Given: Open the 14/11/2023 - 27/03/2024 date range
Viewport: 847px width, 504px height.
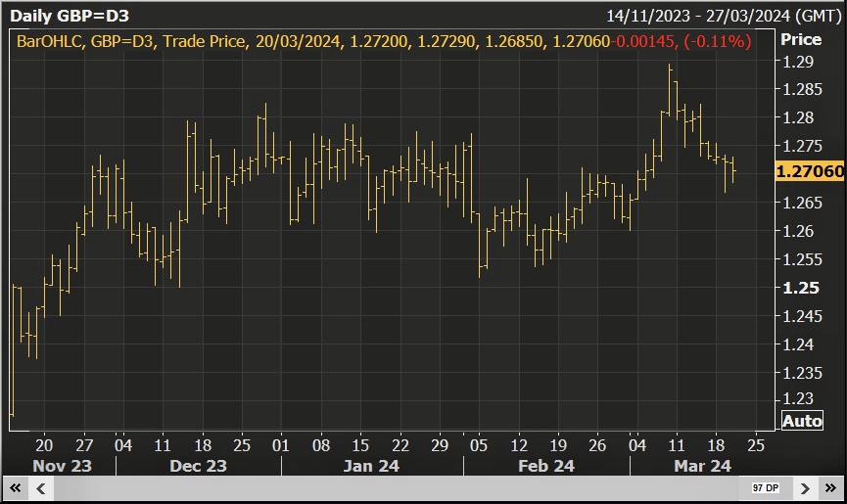Looking at the screenshot, I should click(x=723, y=16).
